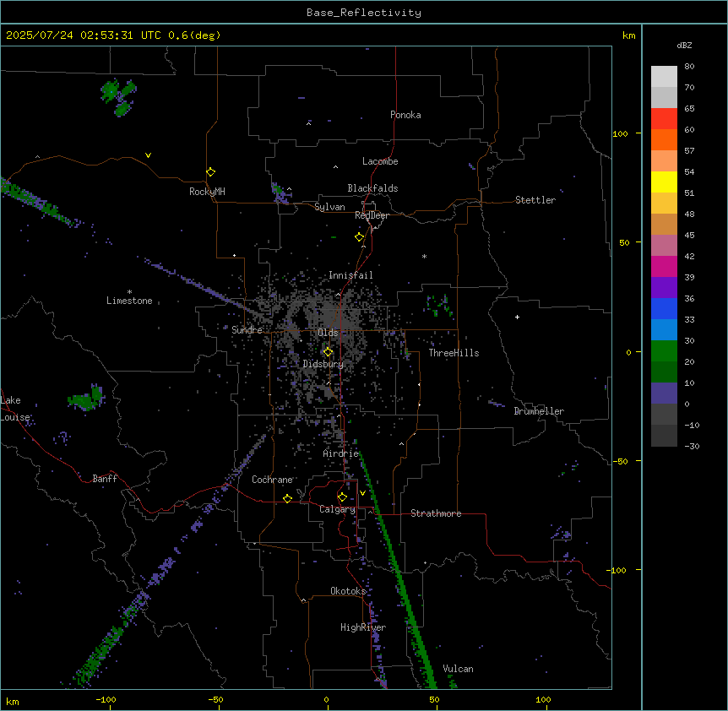Click the -50 tick on bottom axis
The image size is (728, 711).
pos(215,699)
